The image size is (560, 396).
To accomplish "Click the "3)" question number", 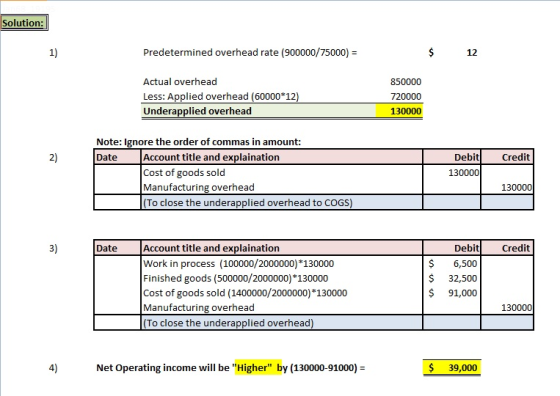I will (53, 248).
